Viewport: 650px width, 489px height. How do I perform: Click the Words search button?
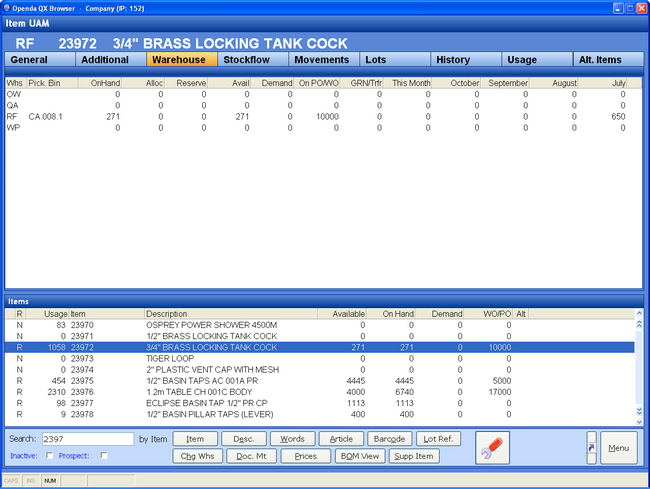(292, 438)
